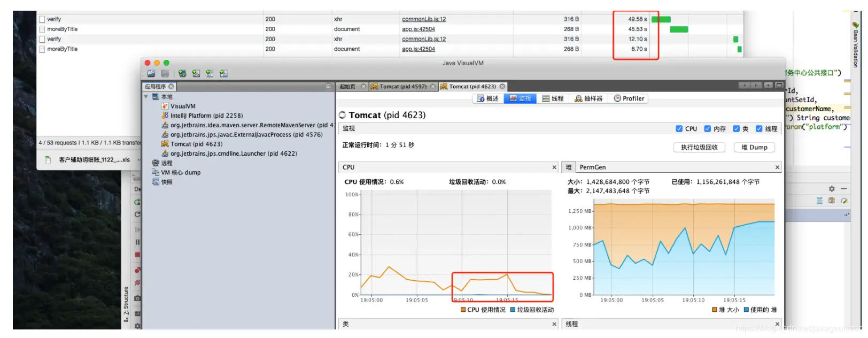Screen dimensions: 868x338
Task: Toggle the 内存 memory checkbox
Action: click(707, 129)
